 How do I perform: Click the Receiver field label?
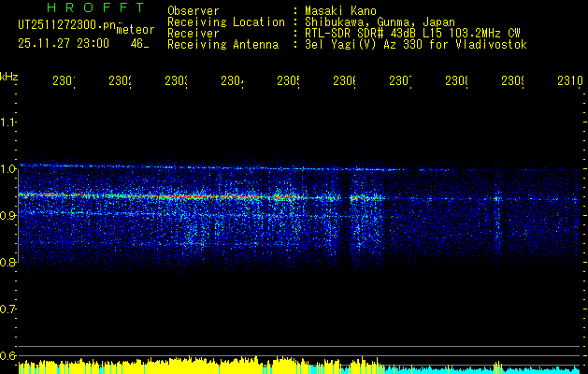[194, 33]
